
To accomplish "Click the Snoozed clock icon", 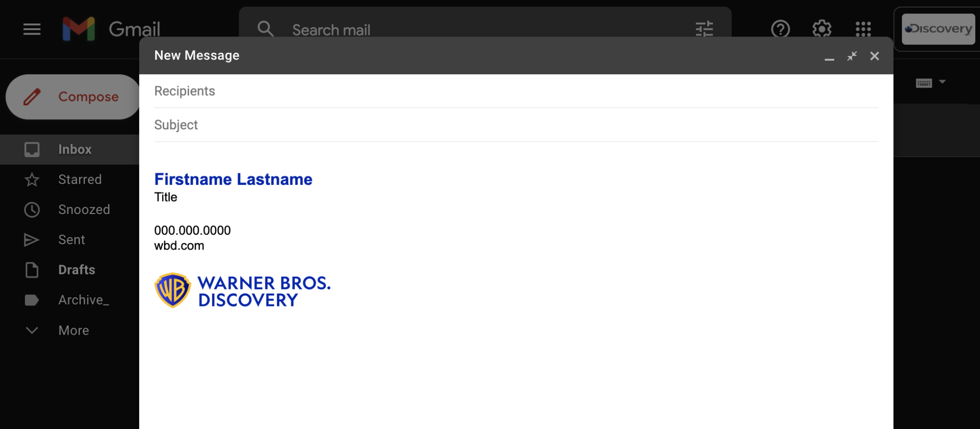I will point(32,210).
